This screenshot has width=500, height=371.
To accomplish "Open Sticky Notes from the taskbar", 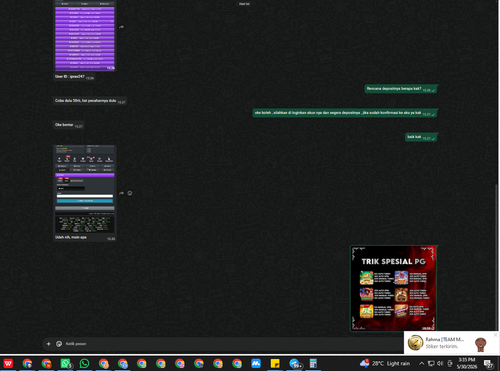I will (x=275, y=363).
